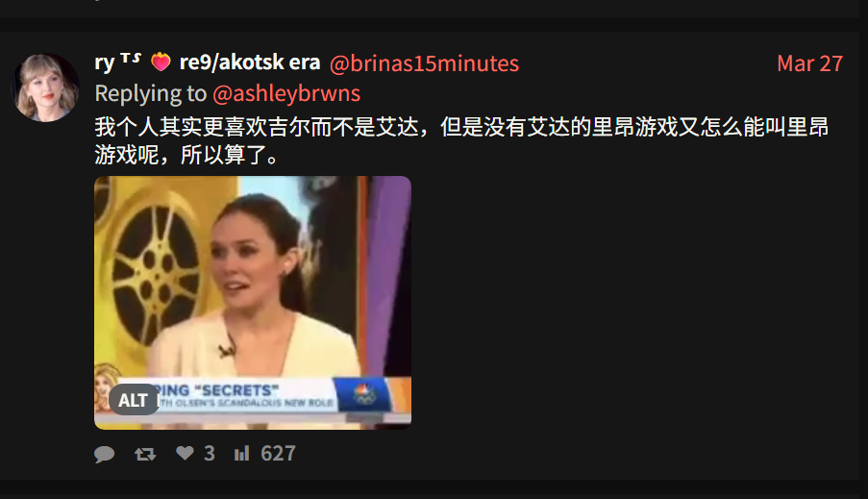Image resolution: width=868 pixels, height=499 pixels.
Task: Click the 3 likes count
Action: point(210,454)
